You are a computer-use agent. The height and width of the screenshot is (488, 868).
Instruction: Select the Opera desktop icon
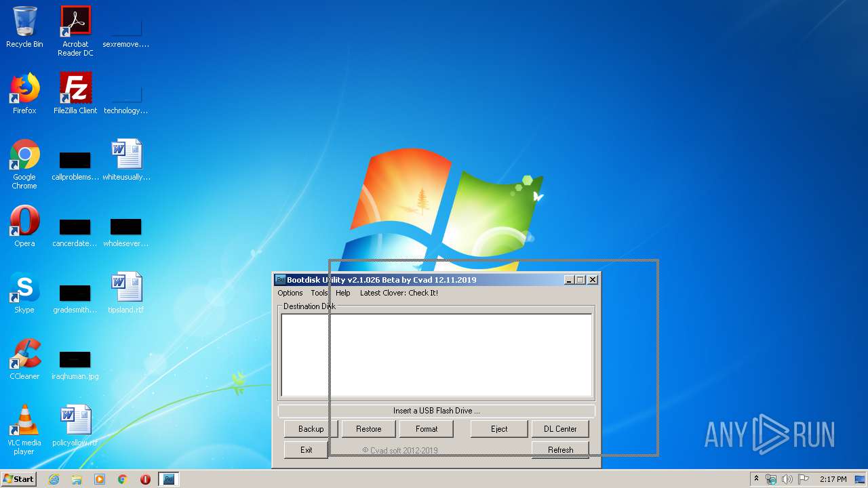pyautogui.click(x=24, y=227)
